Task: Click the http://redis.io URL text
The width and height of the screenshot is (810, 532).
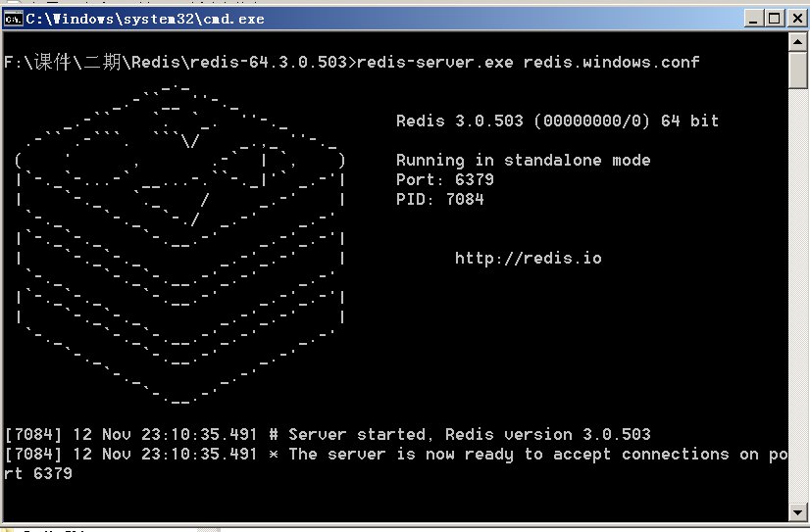Action: (x=528, y=258)
